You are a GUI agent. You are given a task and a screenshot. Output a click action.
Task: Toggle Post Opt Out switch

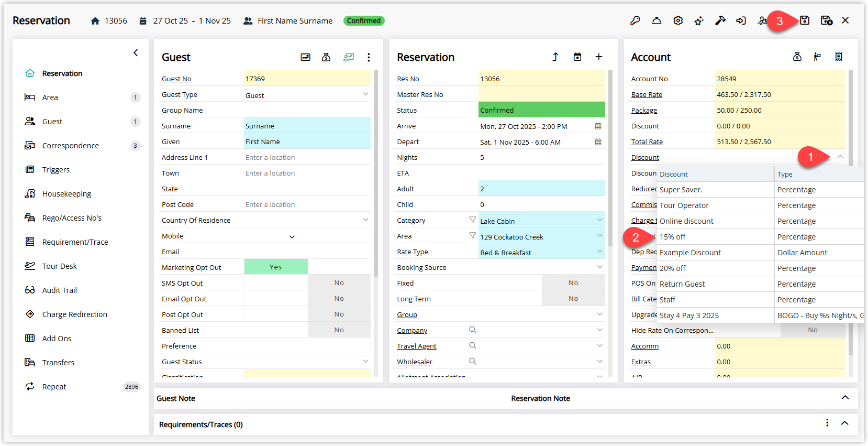coord(307,314)
